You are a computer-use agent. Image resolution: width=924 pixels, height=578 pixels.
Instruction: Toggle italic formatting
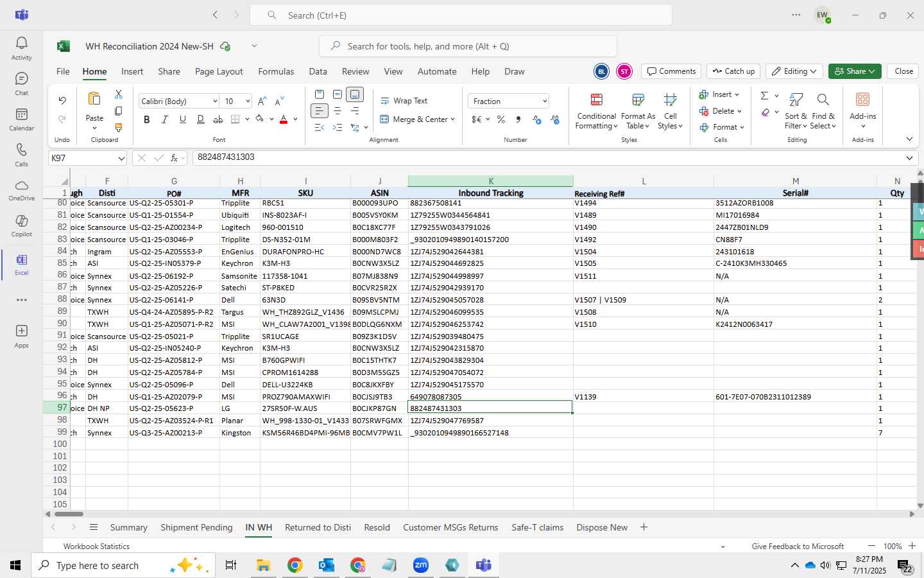pyautogui.click(x=165, y=119)
